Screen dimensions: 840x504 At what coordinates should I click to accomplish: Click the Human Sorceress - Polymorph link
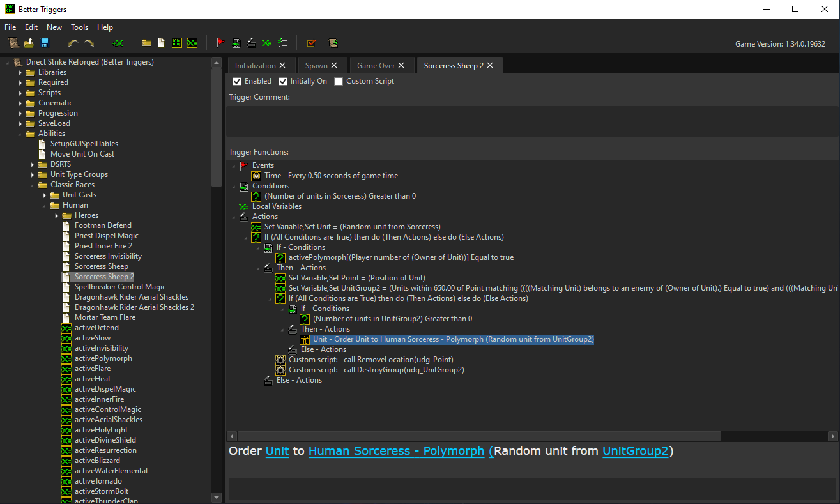(396, 451)
